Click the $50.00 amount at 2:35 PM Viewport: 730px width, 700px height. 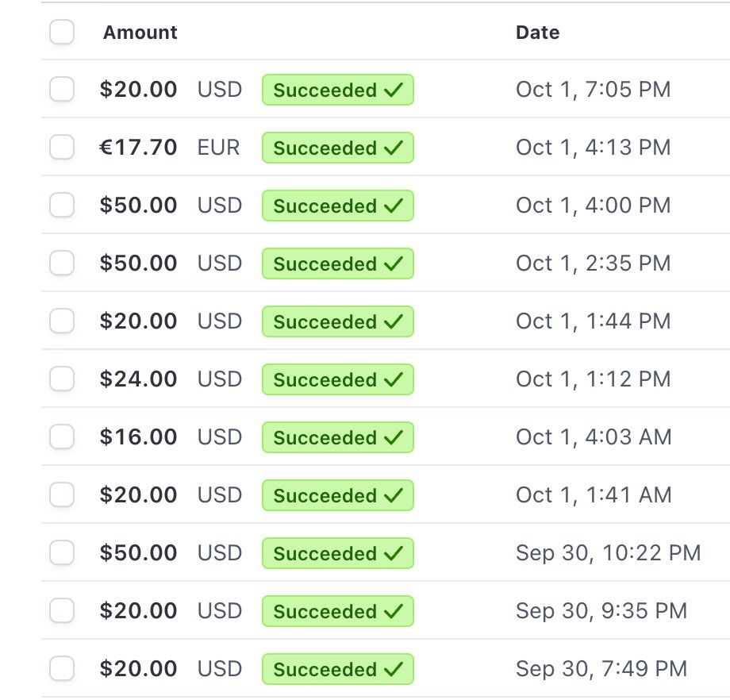pos(138,263)
